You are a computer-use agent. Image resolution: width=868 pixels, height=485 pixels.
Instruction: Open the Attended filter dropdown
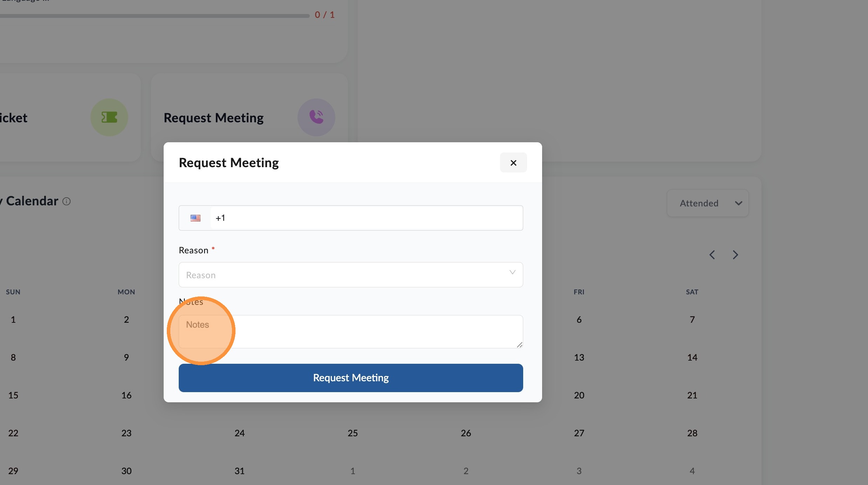pyautogui.click(x=708, y=203)
